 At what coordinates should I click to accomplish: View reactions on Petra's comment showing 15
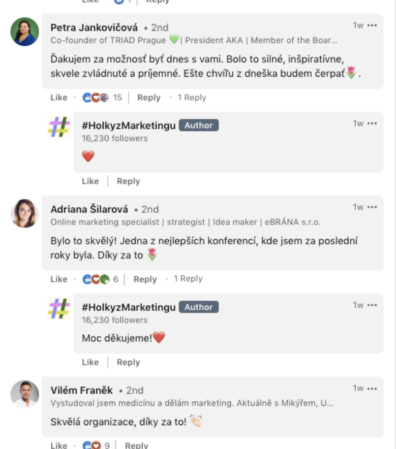[102, 98]
